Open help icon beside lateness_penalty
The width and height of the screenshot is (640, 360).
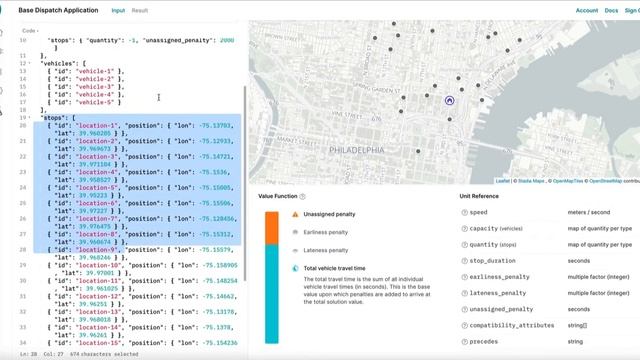tap(464, 293)
